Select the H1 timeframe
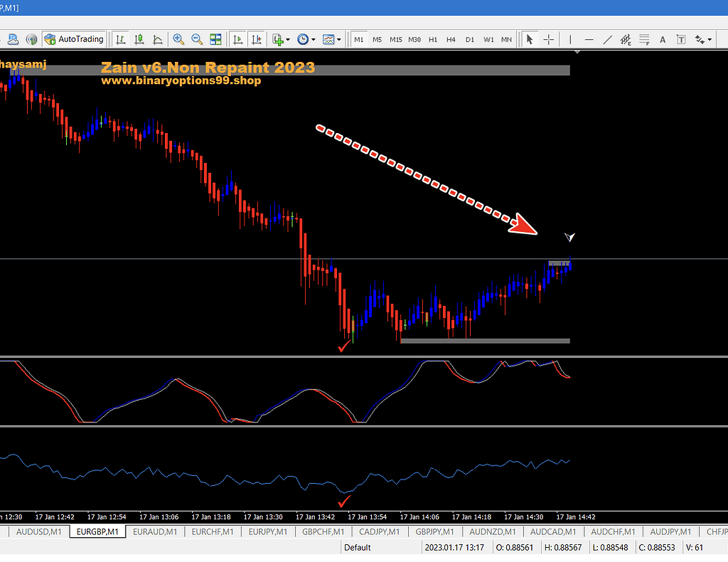 point(433,39)
